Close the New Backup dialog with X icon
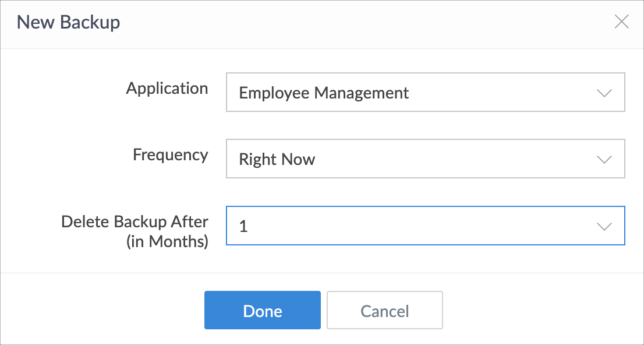644x345 pixels. tap(621, 22)
